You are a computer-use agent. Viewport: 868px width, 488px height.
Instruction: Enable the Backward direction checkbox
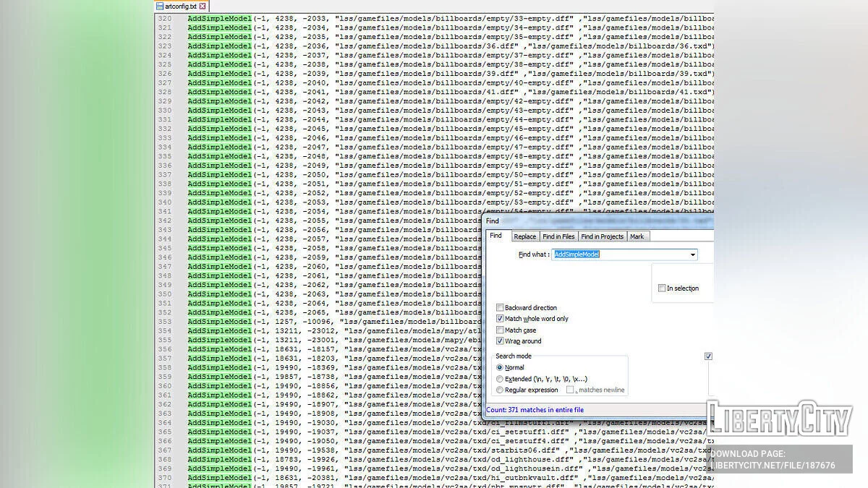pos(500,308)
